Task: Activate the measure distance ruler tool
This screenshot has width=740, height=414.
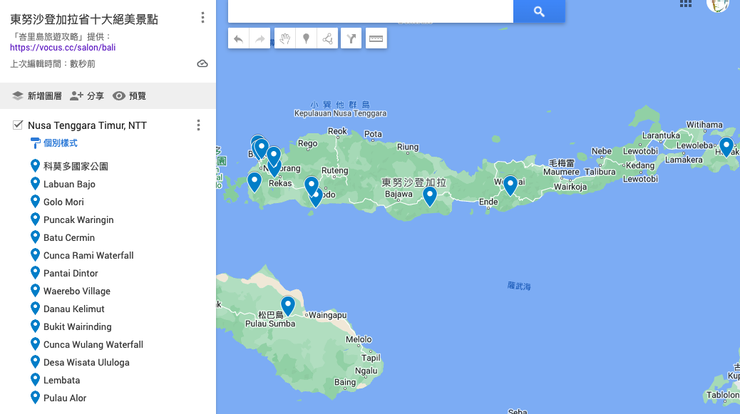Action: click(x=376, y=39)
